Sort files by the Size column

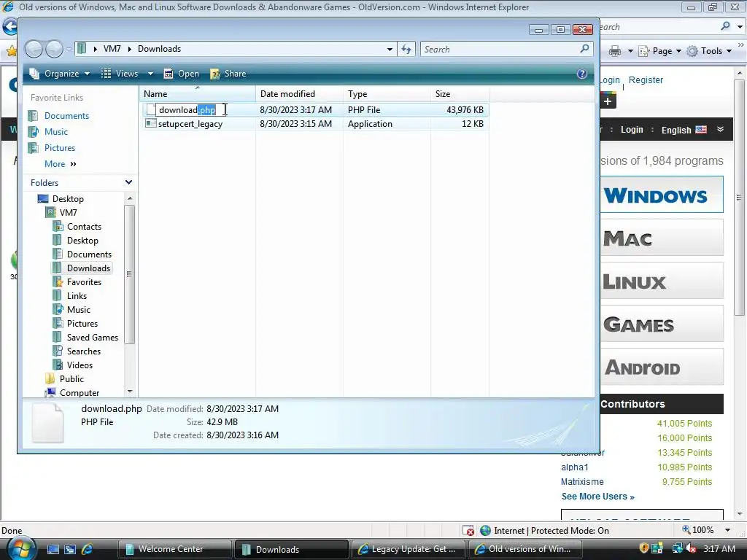(460, 94)
